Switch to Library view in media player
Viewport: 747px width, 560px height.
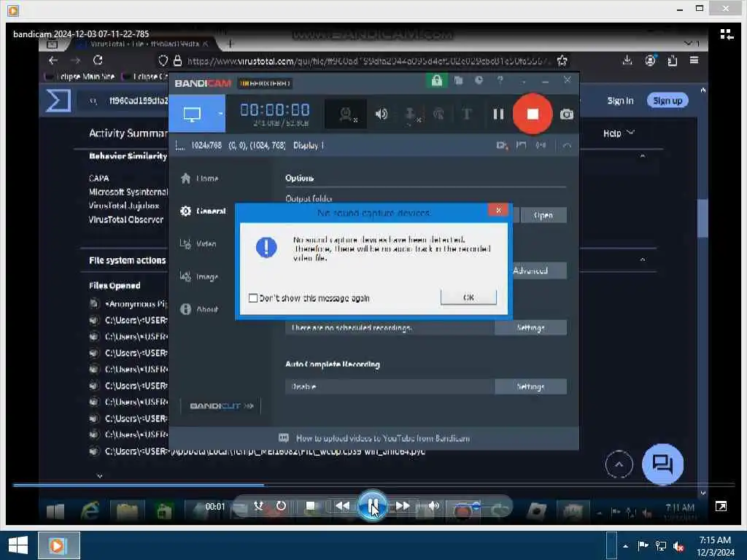(727, 34)
